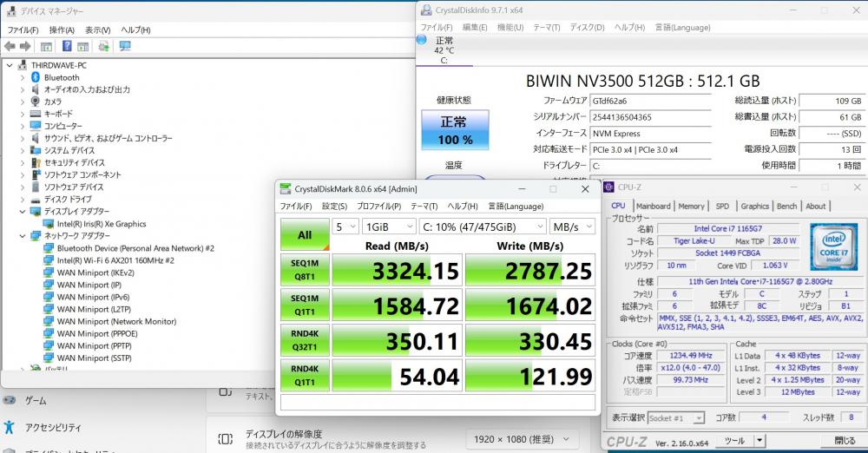
Task: Select the Intel Iris Xe Graphics device
Action: coord(101,223)
